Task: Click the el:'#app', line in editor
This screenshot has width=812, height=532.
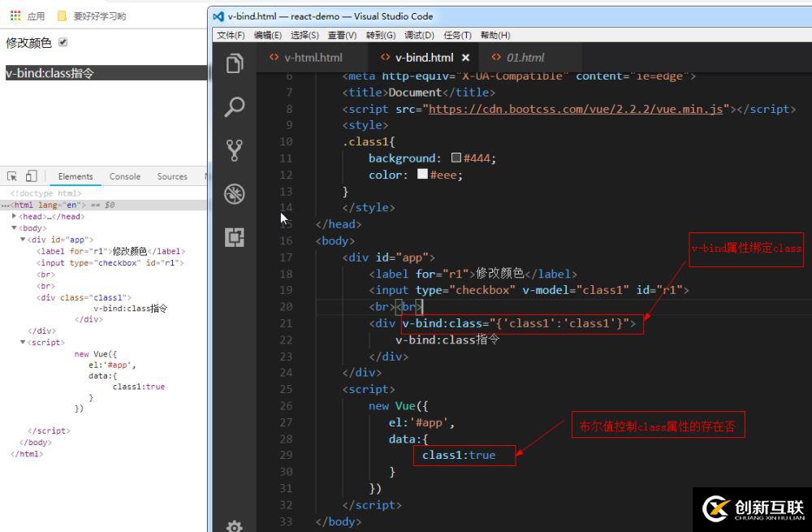Action: [x=421, y=422]
